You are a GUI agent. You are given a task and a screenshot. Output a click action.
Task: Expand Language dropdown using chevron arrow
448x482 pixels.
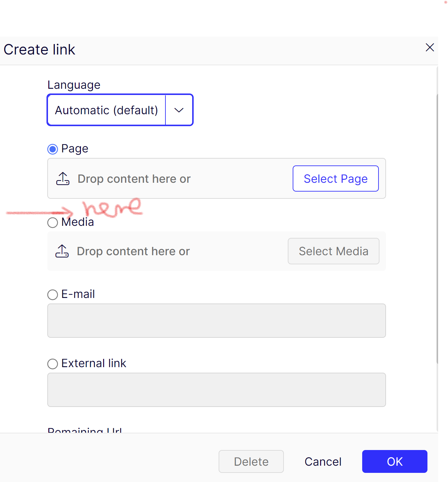[179, 110]
